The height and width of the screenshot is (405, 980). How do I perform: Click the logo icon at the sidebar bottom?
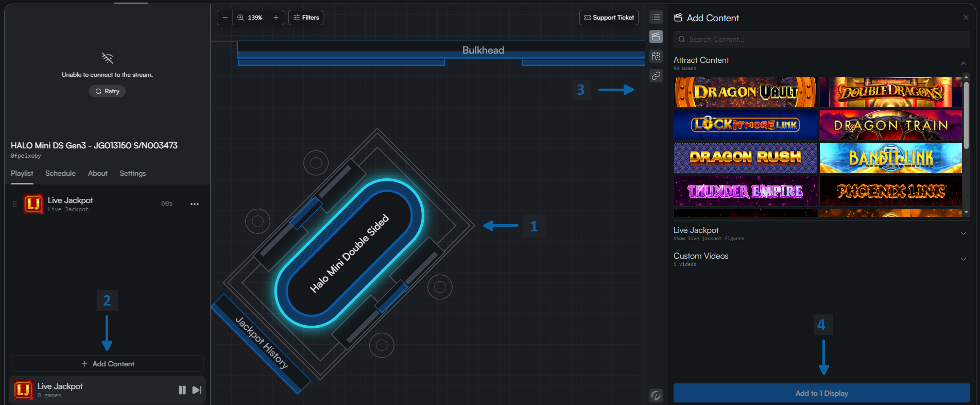[x=656, y=396]
